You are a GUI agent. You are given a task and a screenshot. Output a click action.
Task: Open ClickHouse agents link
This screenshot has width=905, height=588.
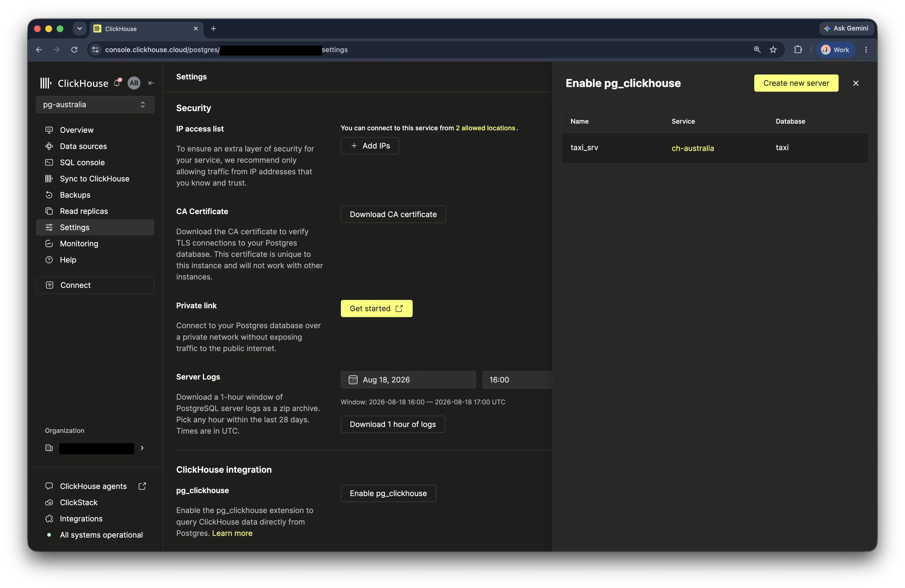point(93,486)
